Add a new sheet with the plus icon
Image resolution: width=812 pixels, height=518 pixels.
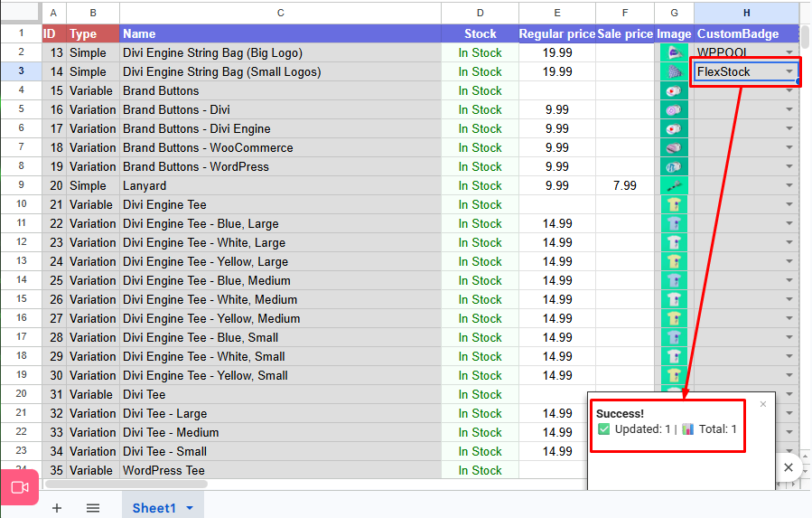pos(57,508)
